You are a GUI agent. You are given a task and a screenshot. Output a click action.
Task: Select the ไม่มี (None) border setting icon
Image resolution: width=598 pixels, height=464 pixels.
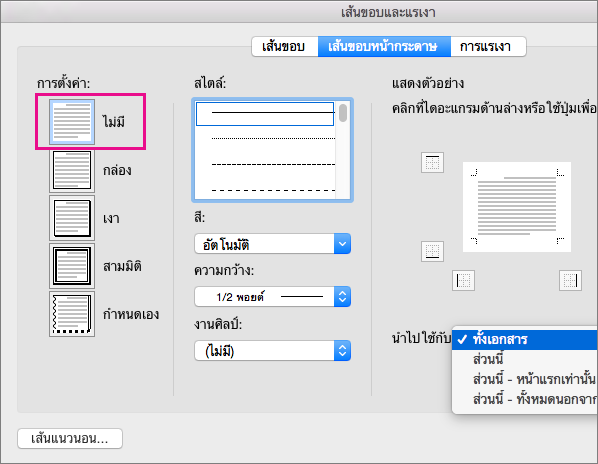pyautogui.click(x=72, y=122)
